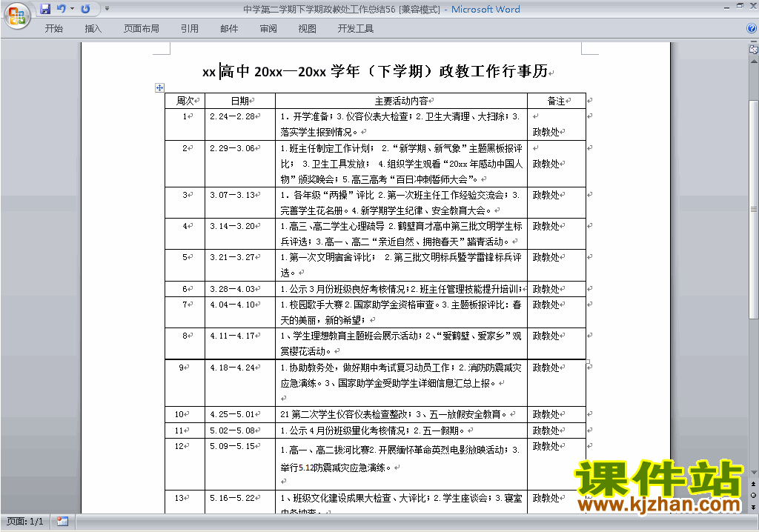Open the 开始 ribbon tab
759x532 pixels.
point(53,29)
